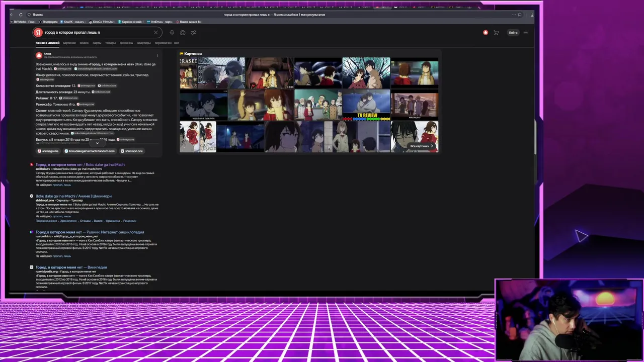Click the site info shield icon near Яндекс address
644x362 pixels.
[x=29, y=15]
